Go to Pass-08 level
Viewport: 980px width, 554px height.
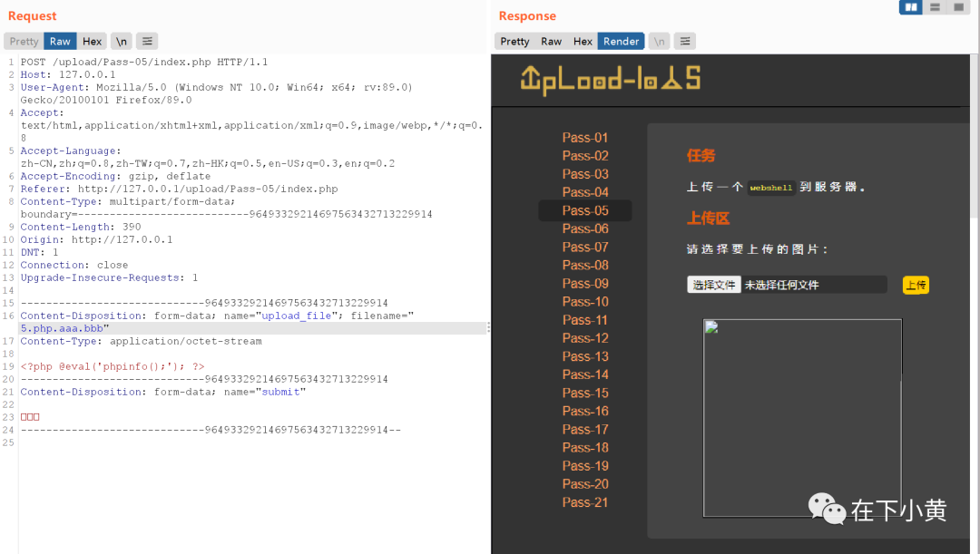point(585,265)
